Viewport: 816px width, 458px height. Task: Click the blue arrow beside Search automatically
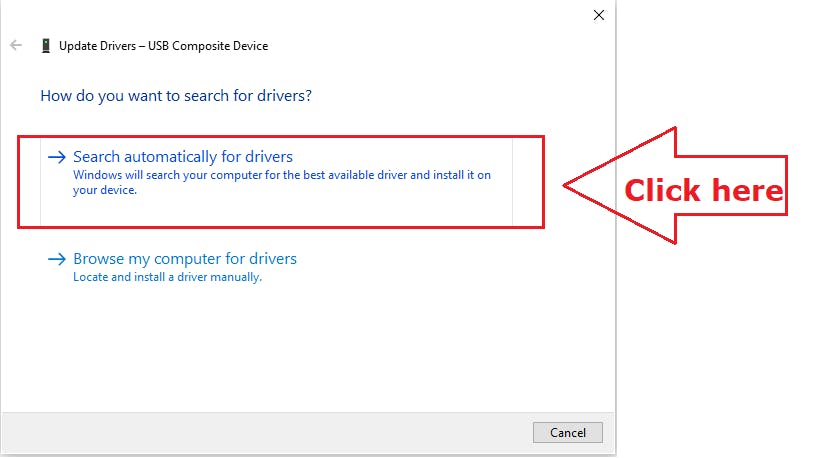point(56,157)
